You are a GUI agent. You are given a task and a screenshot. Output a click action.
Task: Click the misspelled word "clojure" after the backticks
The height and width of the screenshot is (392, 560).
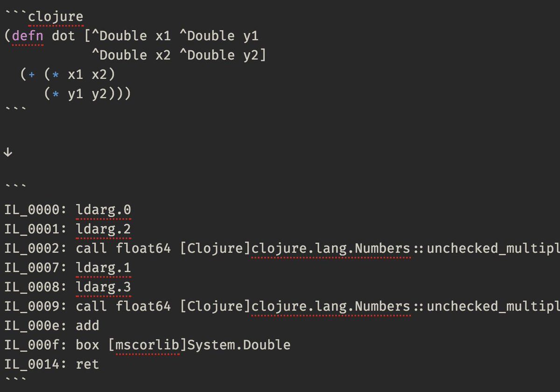[56, 17]
